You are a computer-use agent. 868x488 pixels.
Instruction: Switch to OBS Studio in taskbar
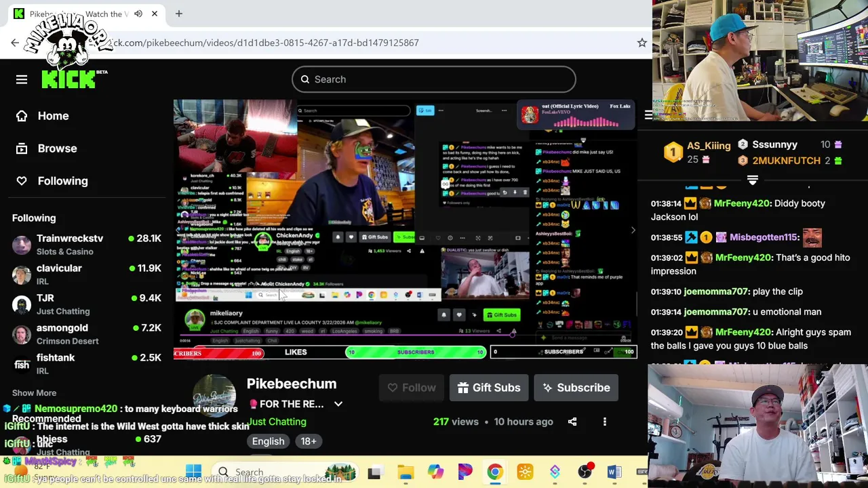click(585, 472)
